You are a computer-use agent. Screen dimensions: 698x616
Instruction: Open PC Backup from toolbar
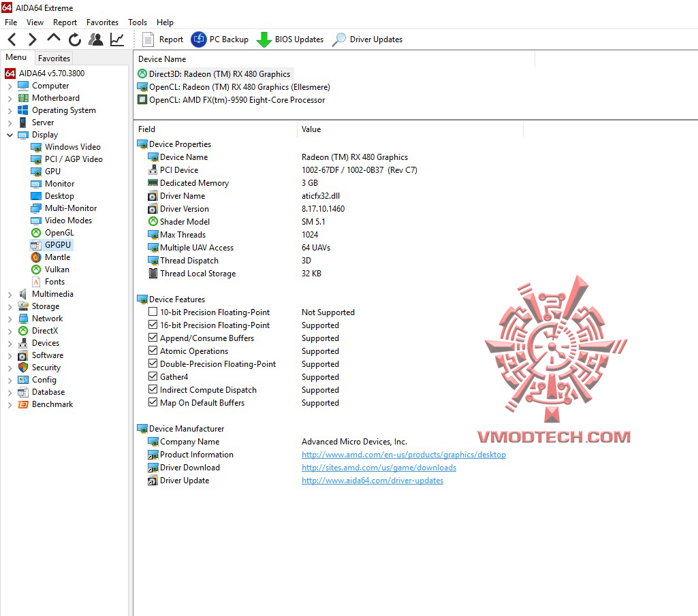(x=219, y=39)
